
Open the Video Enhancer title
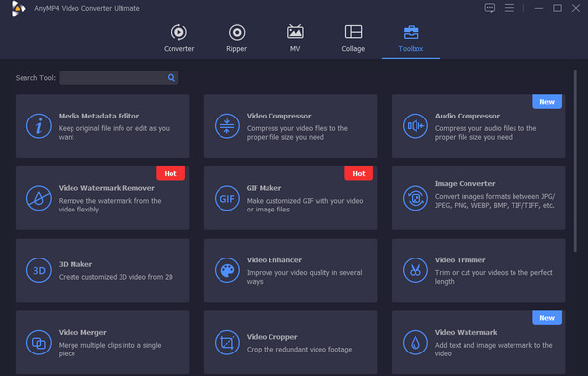pyautogui.click(x=274, y=259)
